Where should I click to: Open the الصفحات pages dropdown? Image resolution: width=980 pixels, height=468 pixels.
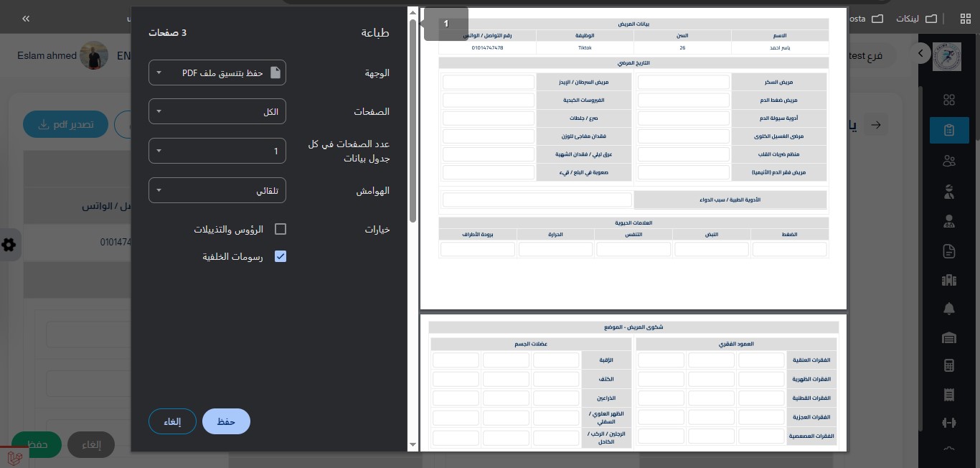pyautogui.click(x=217, y=112)
